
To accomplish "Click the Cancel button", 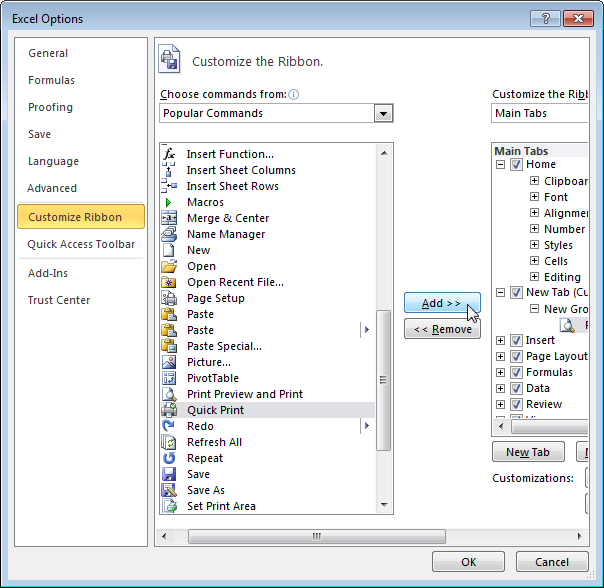I will click(552, 562).
